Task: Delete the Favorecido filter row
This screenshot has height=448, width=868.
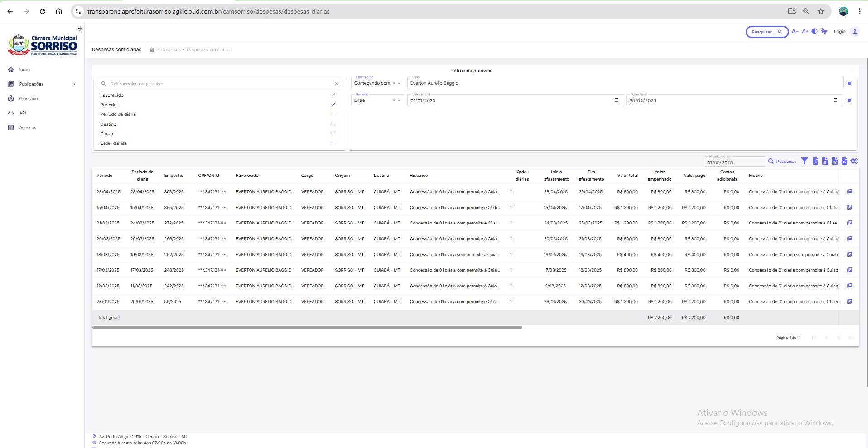Action: point(849,83)
